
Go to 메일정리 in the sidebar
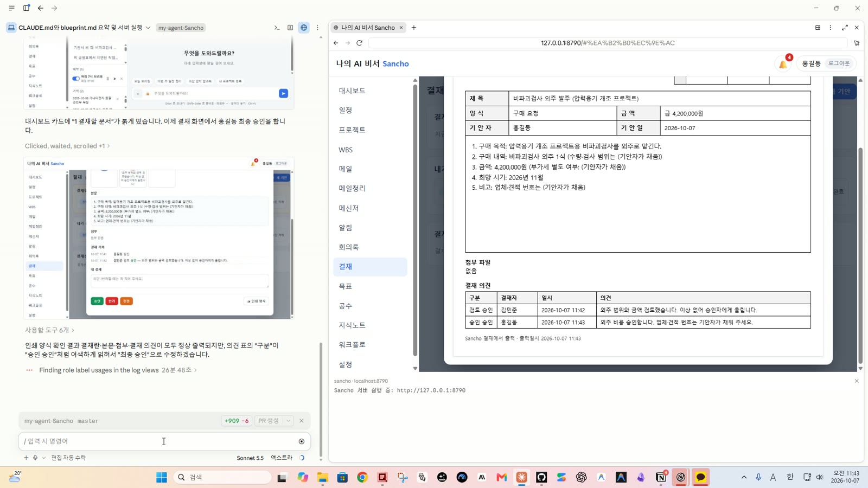370,188
